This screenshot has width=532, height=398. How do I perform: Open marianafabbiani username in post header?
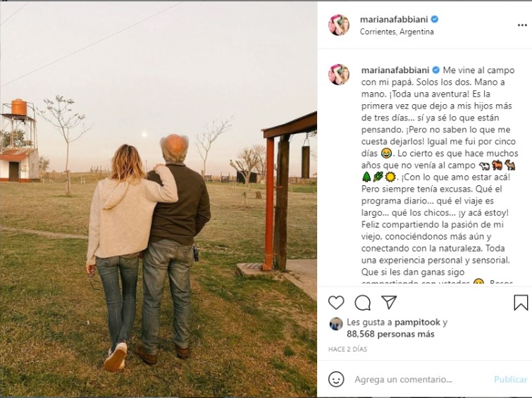394,19
